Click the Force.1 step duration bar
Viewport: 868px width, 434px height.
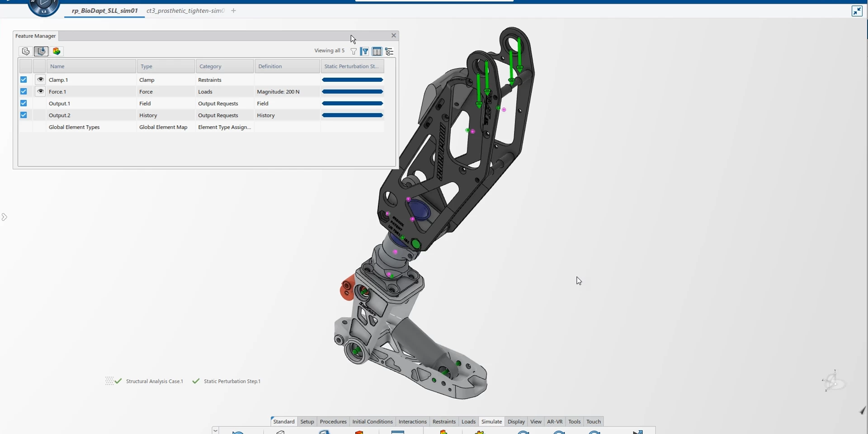click(x=352, y=92)
